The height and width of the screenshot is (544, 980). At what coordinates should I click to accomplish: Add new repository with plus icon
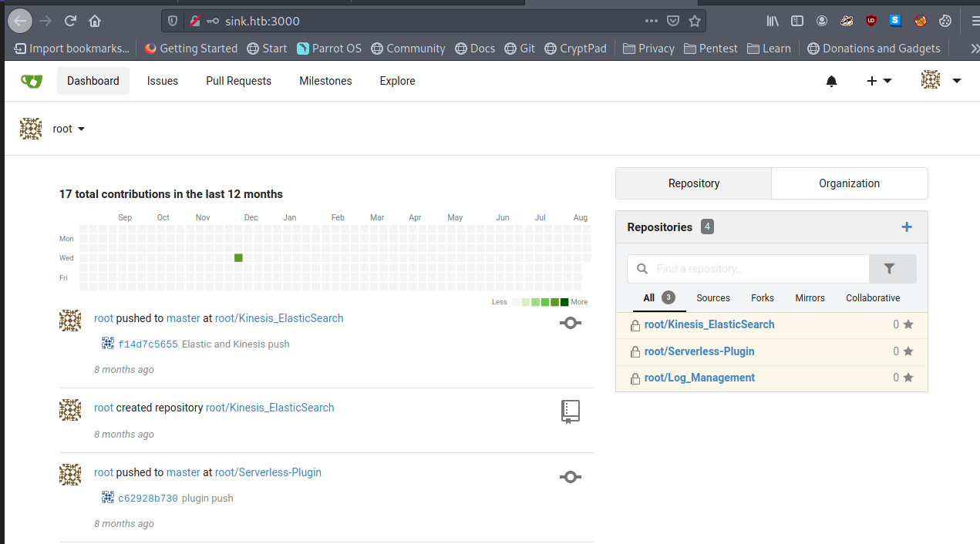[x=907, y=227]
